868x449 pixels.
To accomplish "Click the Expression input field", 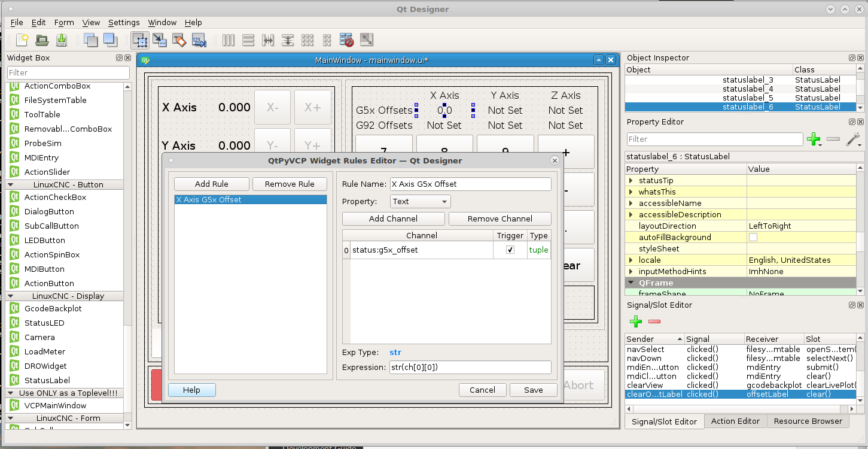I will (x=470, y=368).
